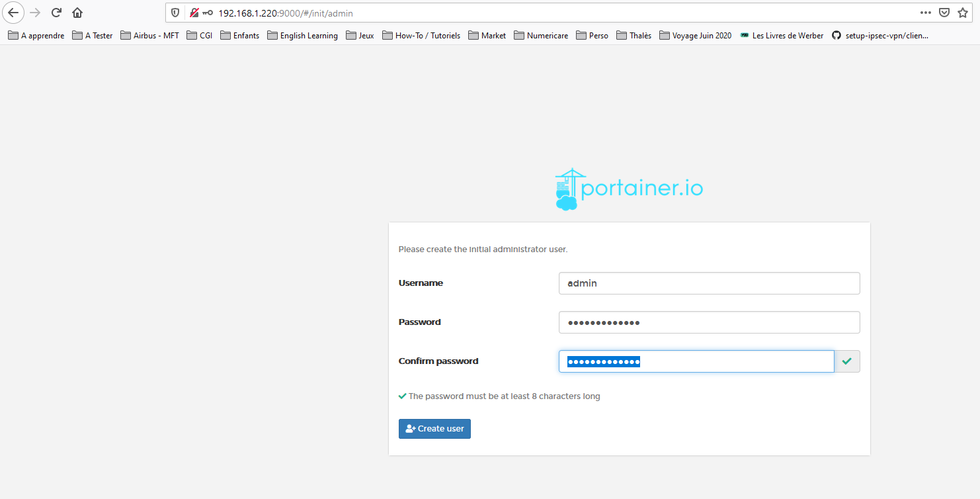Click the portainer.io logo

pos(629,189)
